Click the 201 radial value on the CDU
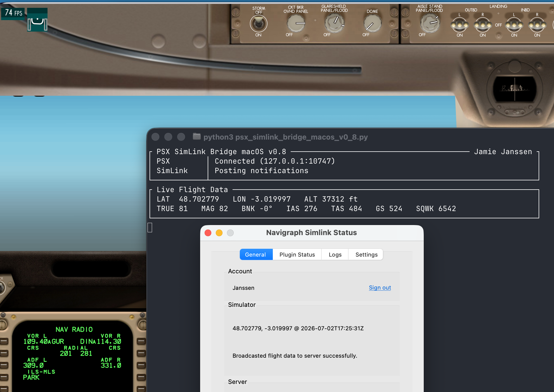The image size is (554, 392). [66, 353]
